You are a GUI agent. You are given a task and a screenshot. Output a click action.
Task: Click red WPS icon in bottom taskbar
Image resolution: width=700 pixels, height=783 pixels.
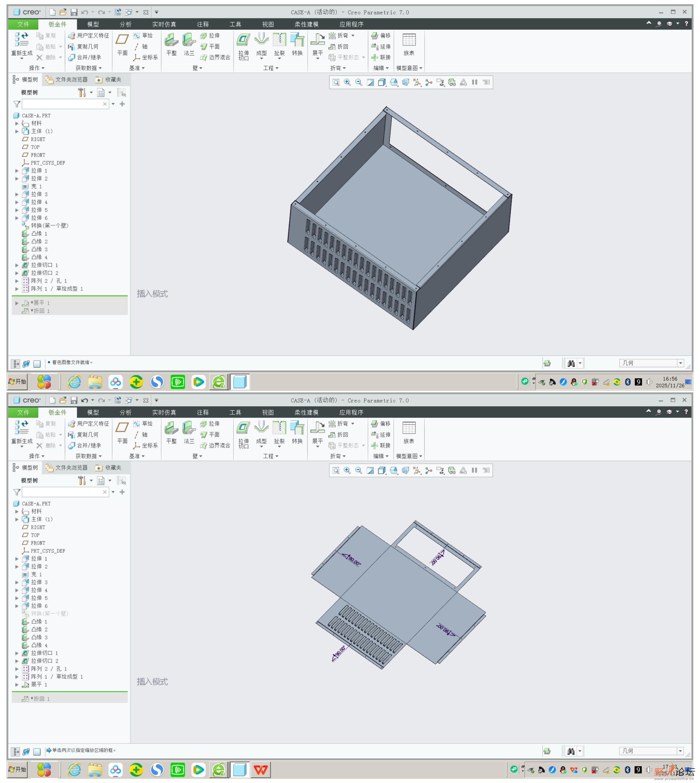point(261,770)
